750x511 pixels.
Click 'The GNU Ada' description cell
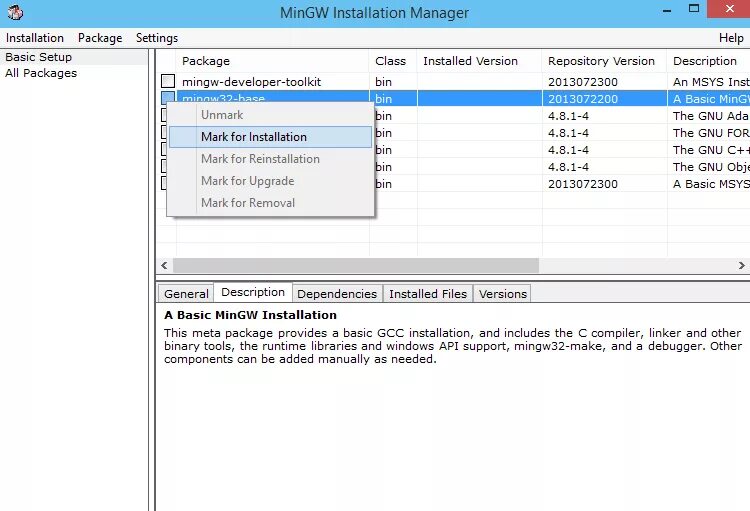(711, 116)
